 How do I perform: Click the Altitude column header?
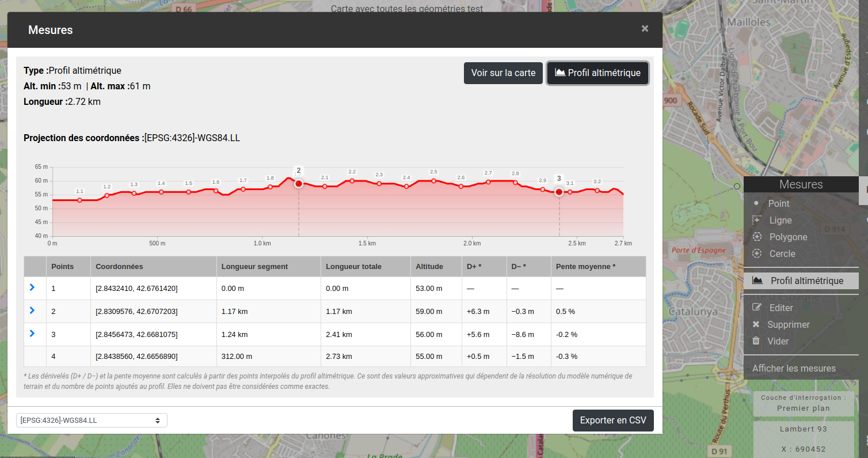436,267
